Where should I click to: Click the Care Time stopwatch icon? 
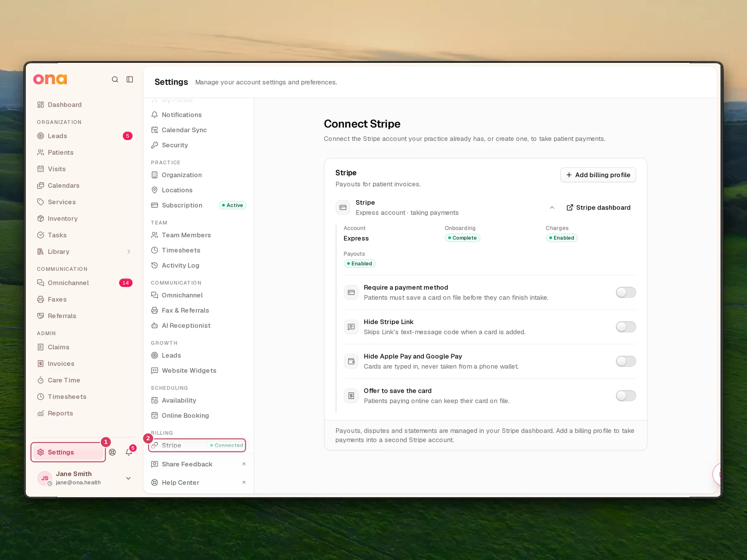tap(40, 380)
